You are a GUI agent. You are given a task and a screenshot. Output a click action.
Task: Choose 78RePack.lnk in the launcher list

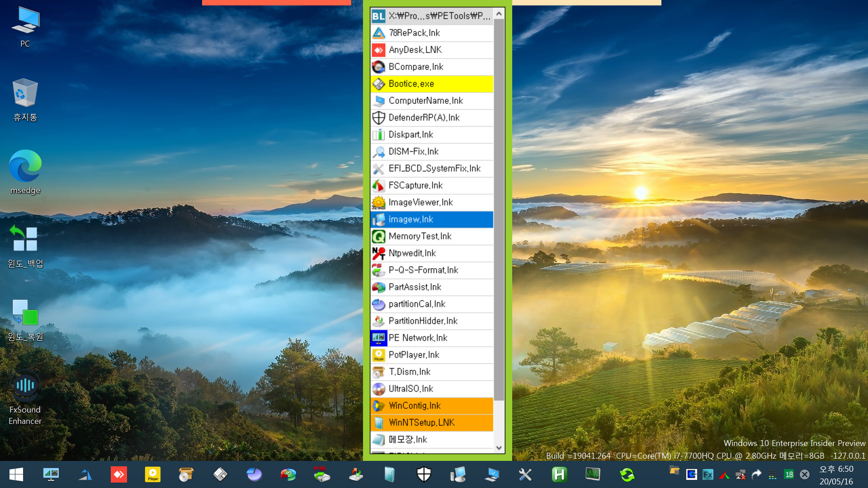[432, 33]
